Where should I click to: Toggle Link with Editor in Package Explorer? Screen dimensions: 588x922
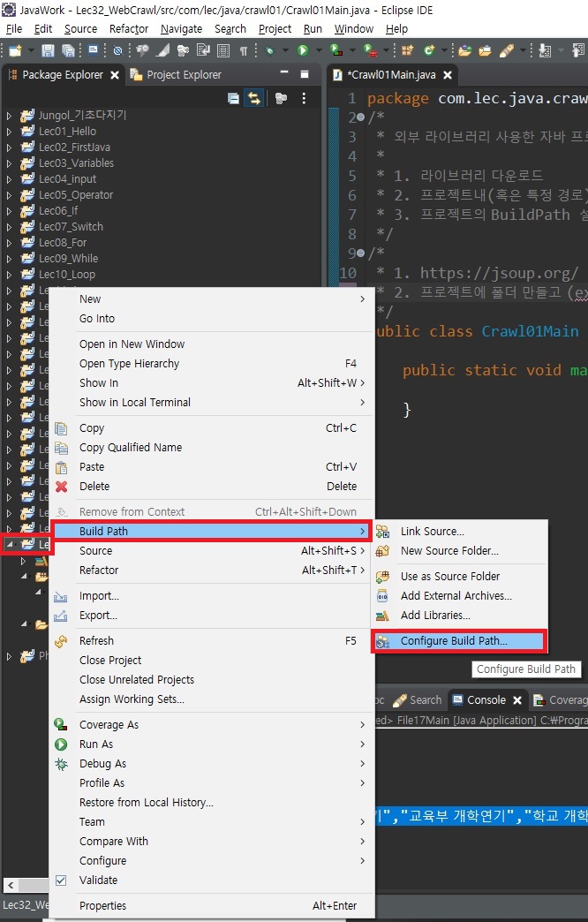[254, 98]
